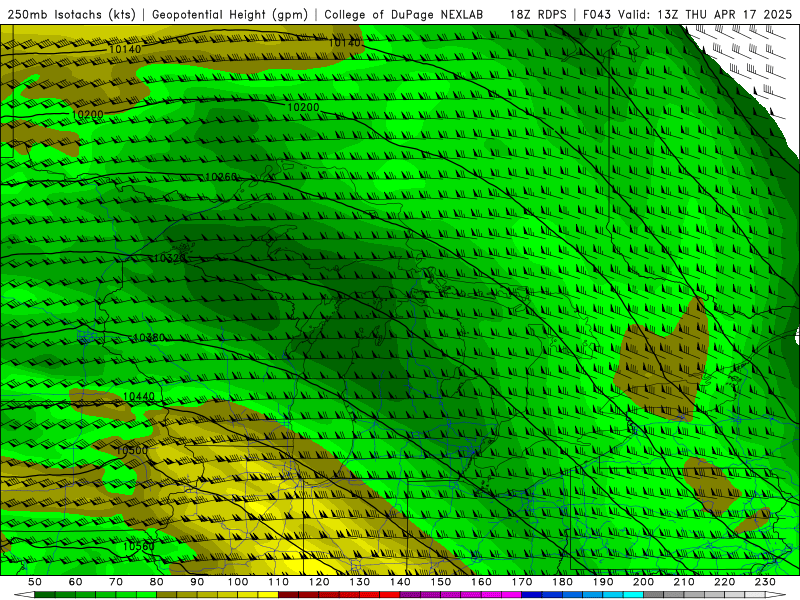Pick the white swatch after 230 on scale
Screen dimensions: 800x600
click(x=776, y=595)
